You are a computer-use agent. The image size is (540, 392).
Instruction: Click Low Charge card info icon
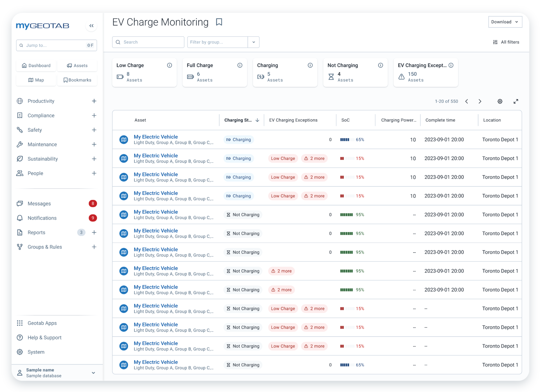pos(170,65)
